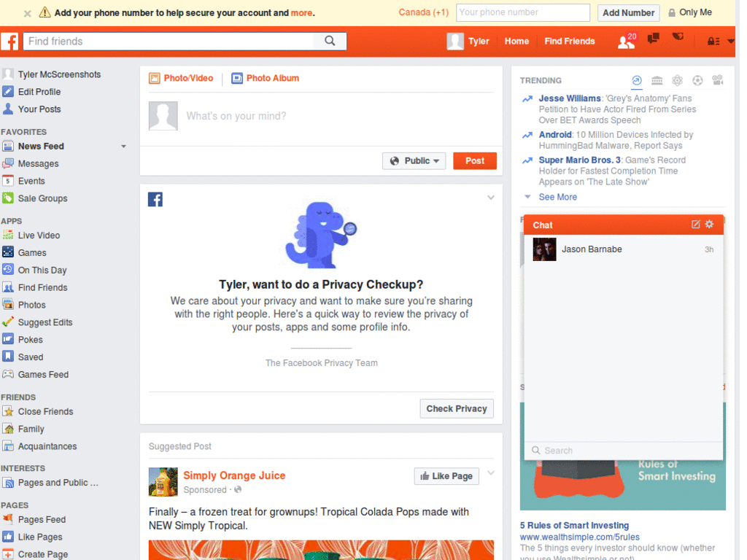
Task: Click the Photo Album icon in composer
Action: pyautogui.click(x=237, y=78)
